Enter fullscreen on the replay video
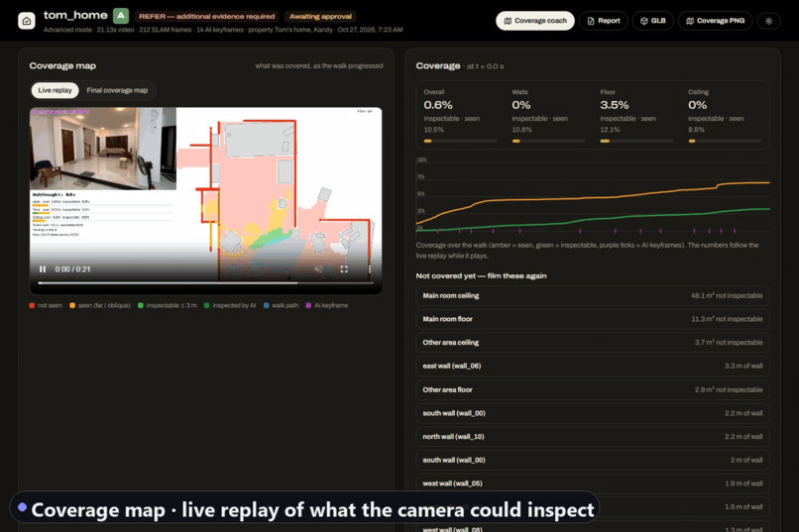Image resolution: width=799 pixels, height=532 pixels. coord(344,269)
